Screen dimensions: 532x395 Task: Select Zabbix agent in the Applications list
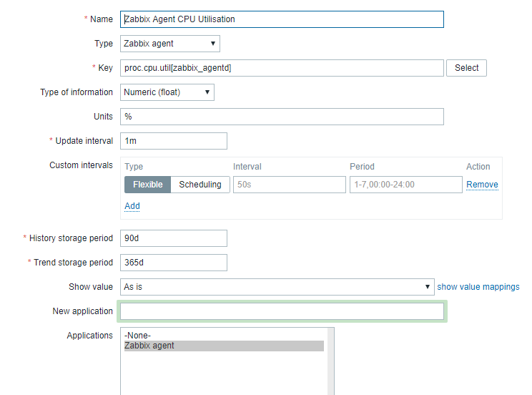coord(149,346)
